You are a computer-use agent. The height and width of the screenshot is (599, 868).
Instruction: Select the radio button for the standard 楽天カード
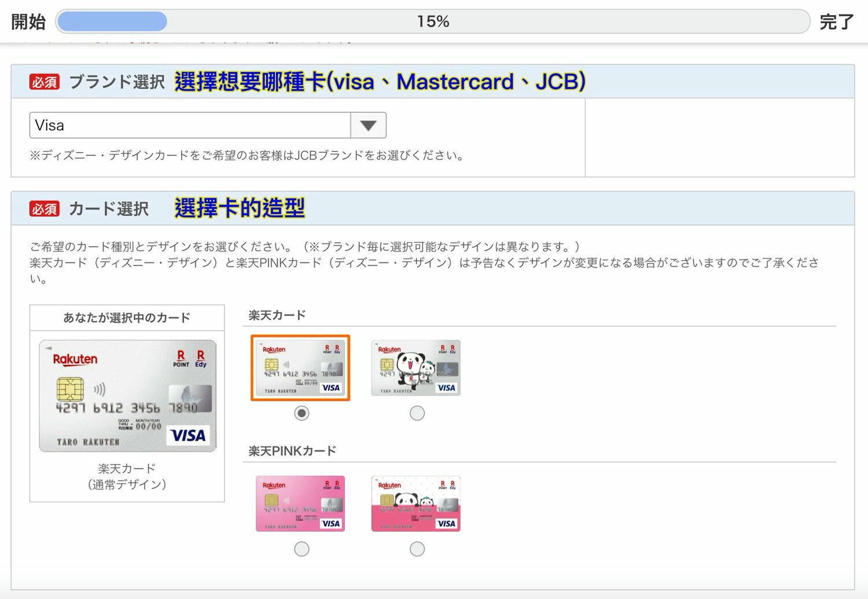(x=301, y=413)
